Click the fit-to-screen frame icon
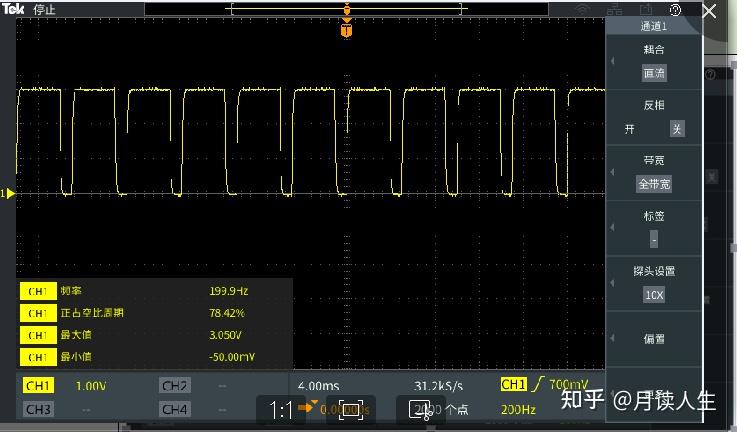This screenshot has width=737, height=432. [350, 409]
